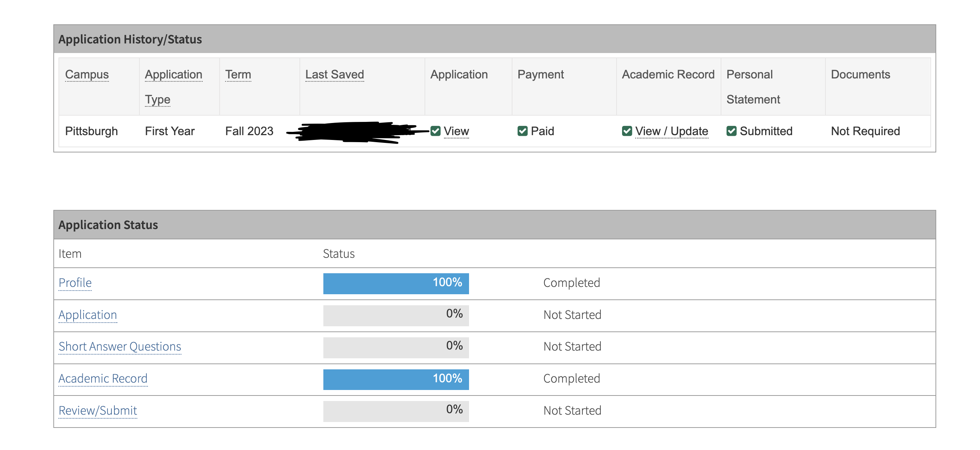
Task: Click the green Submitted checkmark icon
Action: (731, 131)
